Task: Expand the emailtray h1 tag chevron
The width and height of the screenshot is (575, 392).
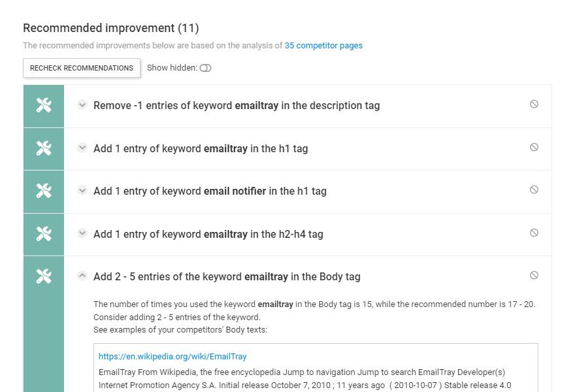Action: tap(82, 148)
